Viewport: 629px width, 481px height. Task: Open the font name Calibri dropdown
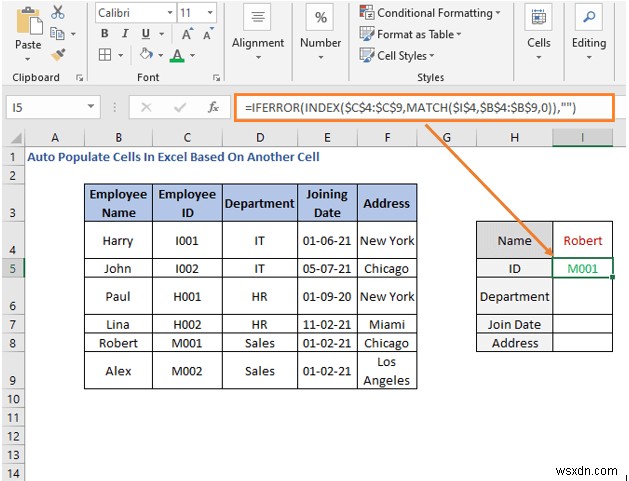[x=170, y=13]
